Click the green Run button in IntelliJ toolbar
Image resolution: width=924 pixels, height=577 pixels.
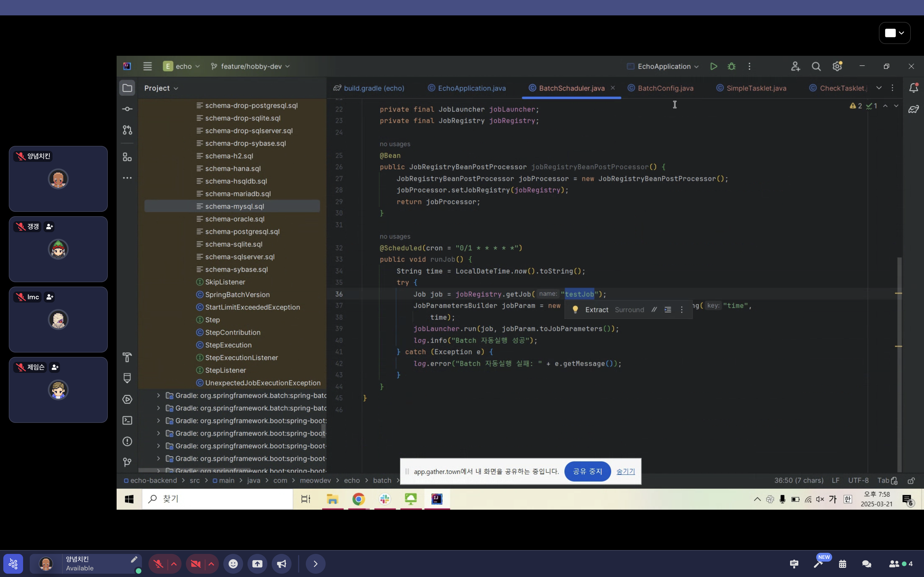[x=713, y=66]
